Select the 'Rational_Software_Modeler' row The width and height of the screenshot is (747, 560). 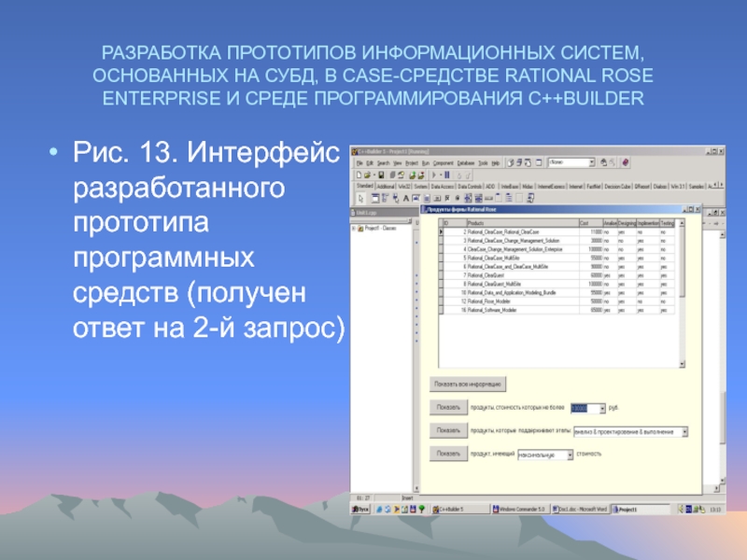(557, 310)
